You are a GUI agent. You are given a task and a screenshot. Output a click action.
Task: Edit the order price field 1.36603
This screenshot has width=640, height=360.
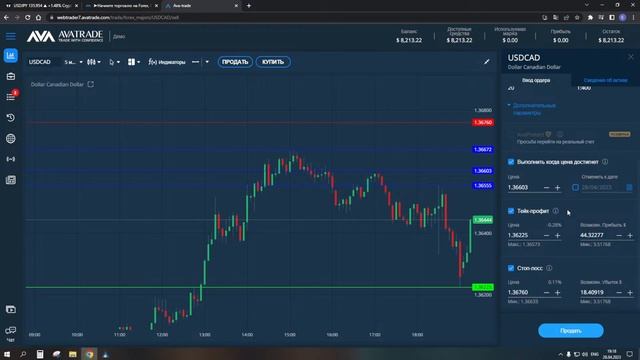tap(524, 187)
